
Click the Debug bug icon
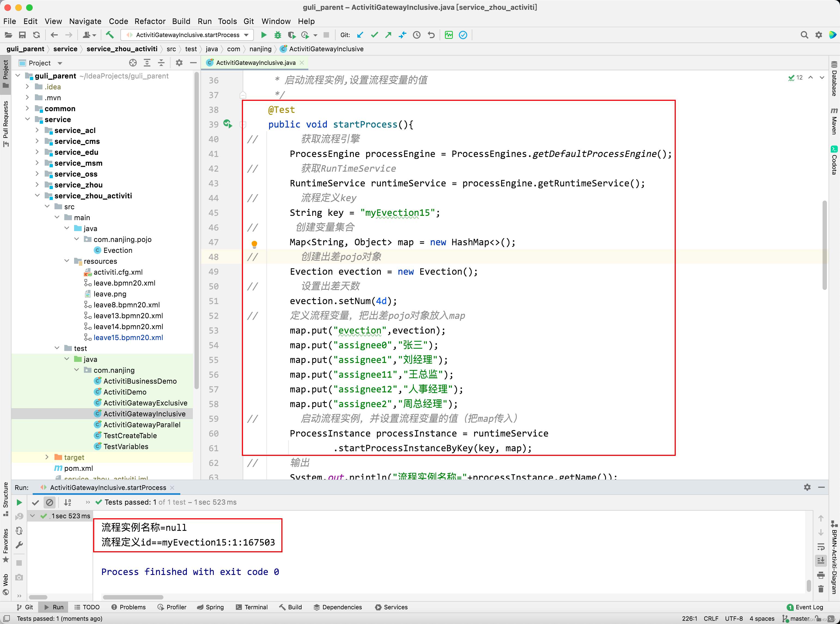point(278,35)
